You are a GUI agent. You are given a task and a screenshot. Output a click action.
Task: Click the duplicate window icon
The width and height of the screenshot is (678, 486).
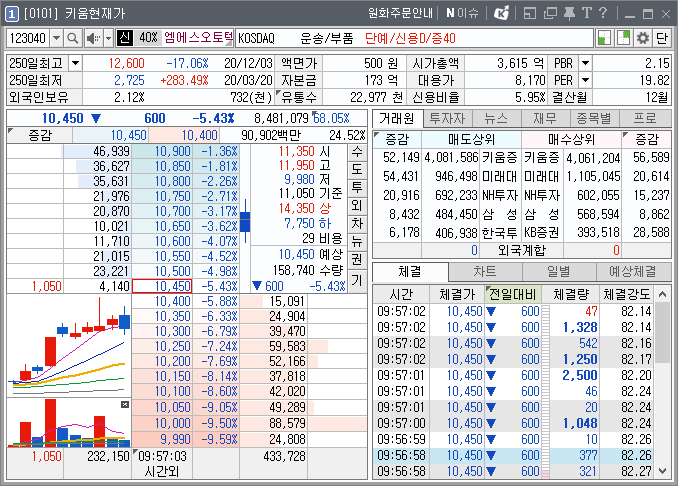[550, 13]
